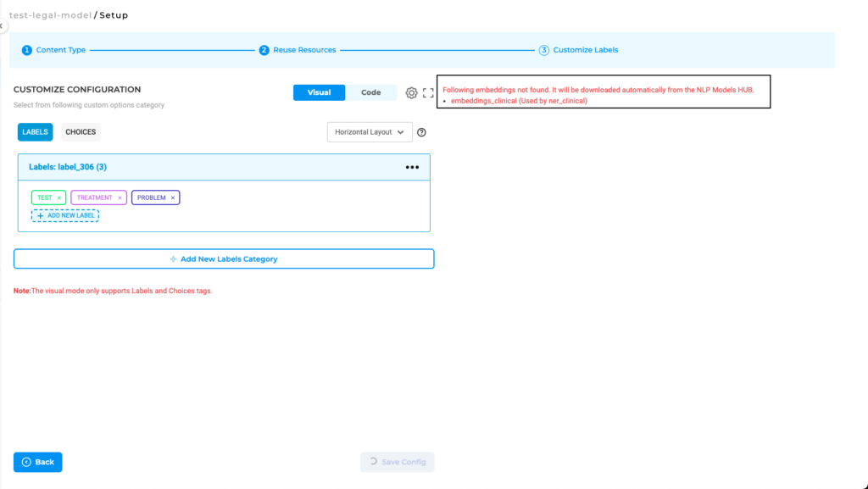
Task: Go to Reuse Resources step
Action: (x=264, y=50)
